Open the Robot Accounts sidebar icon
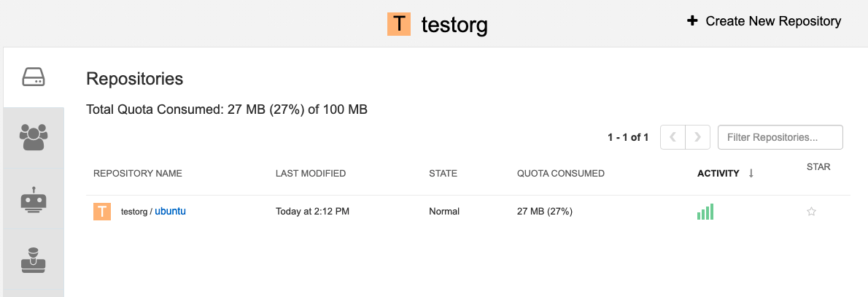 pyautogui.click(x=34, y=200)
